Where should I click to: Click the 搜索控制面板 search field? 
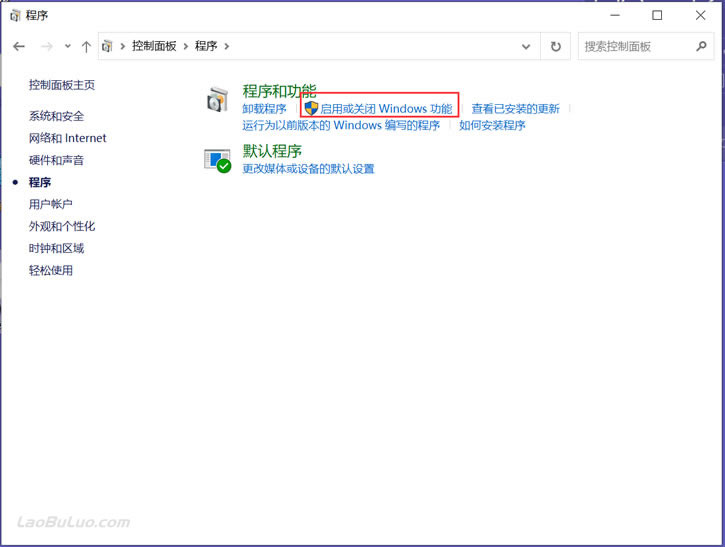(637, 46)
